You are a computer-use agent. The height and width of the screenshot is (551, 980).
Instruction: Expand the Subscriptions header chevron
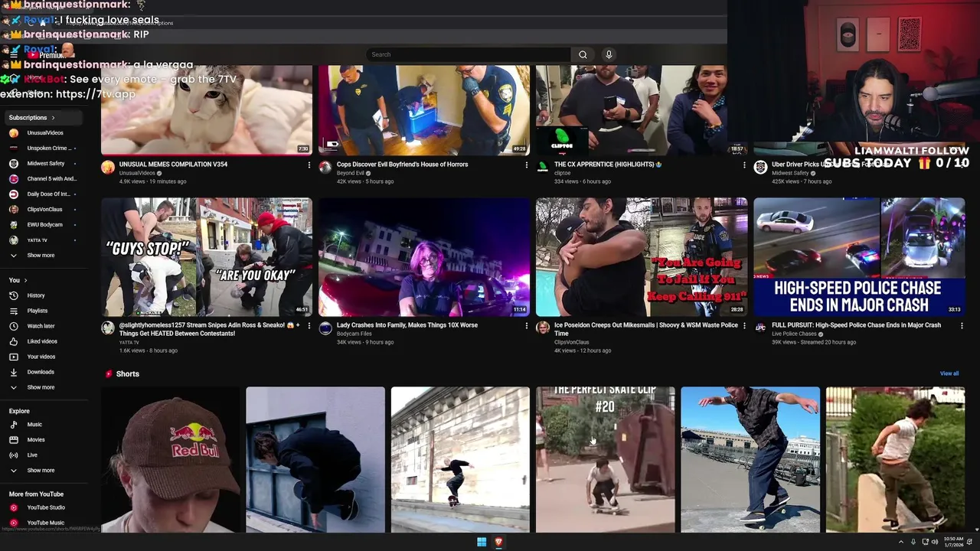tap(53, 118)
